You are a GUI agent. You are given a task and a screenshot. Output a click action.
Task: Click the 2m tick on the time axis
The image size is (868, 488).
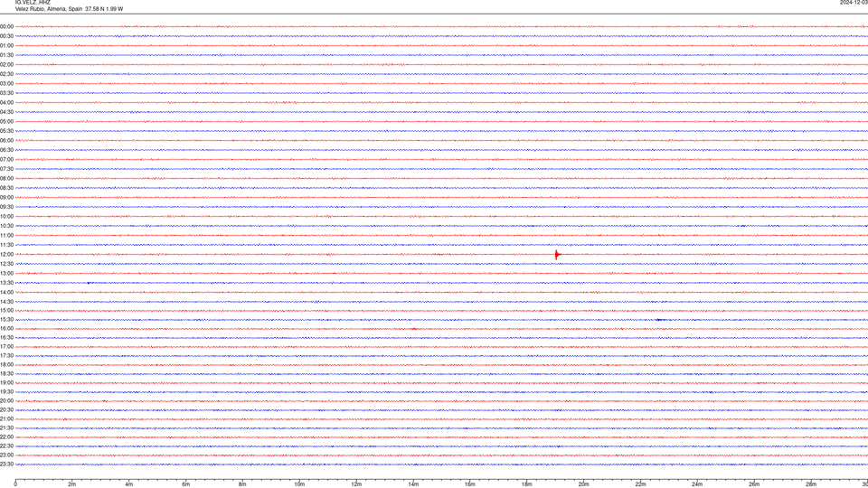pos(72,484)
